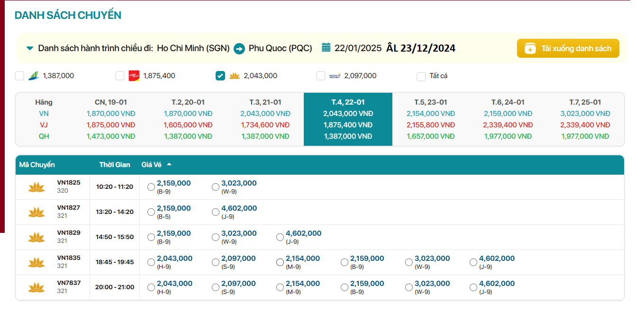Click the calendar icon beside departure date
This screenshot has height=311, width=644.
point(326,47)
